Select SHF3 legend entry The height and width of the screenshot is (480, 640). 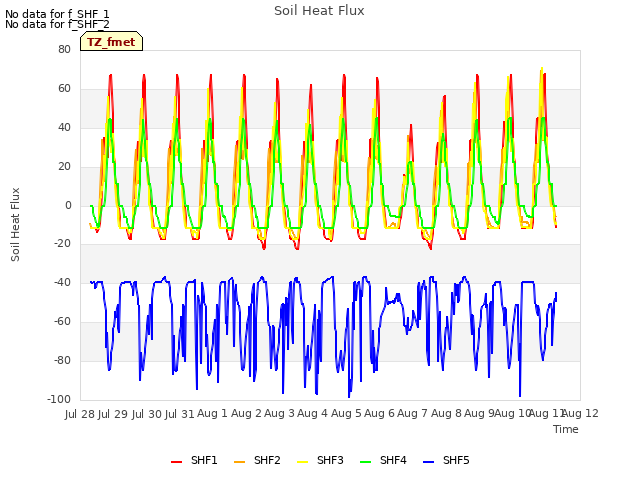[x=320, y=461]
